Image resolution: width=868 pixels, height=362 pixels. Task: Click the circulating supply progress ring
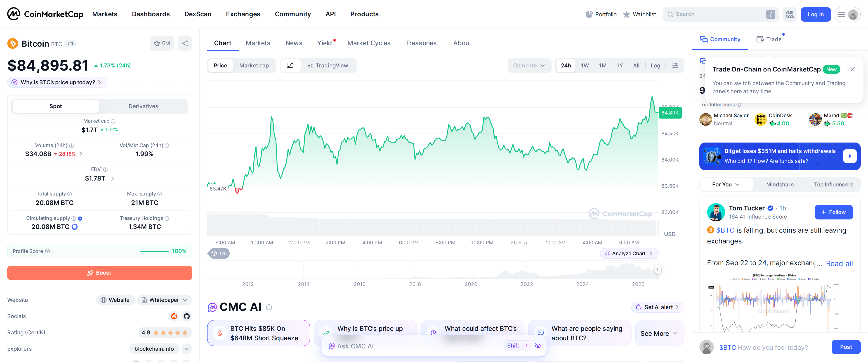point(75,227)
